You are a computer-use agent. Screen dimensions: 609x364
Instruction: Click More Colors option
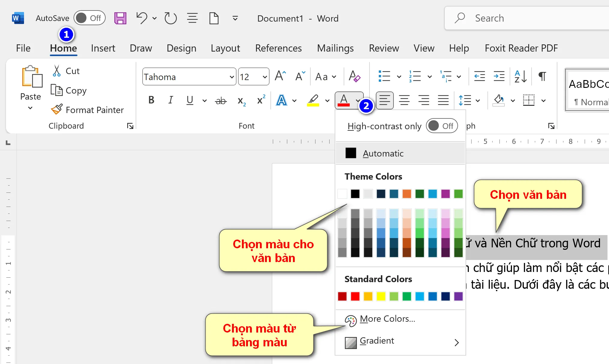click(x=387, y=319)
